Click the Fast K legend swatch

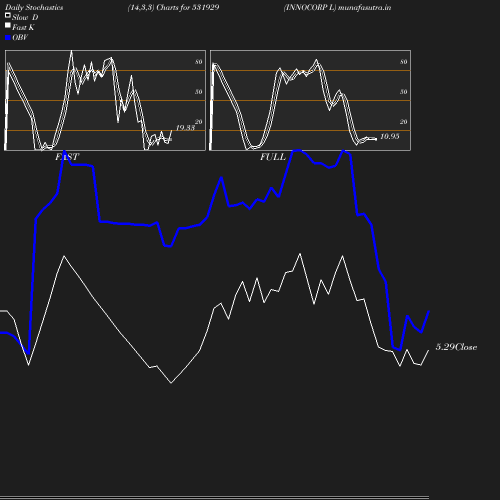point(8,25)
